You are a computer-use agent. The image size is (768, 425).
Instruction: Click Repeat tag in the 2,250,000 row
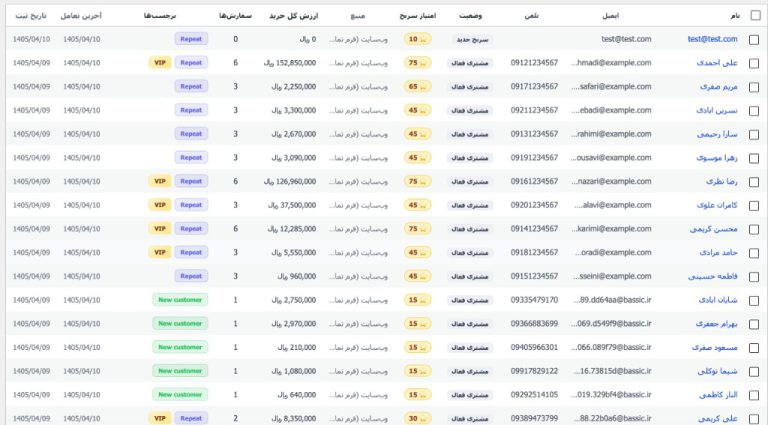(x=191, y=86)
